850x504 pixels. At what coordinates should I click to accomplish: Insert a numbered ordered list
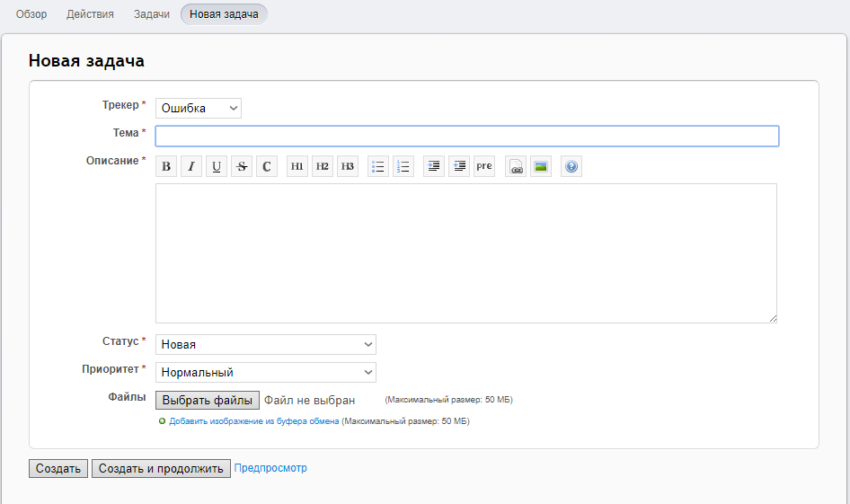point(403,166)
